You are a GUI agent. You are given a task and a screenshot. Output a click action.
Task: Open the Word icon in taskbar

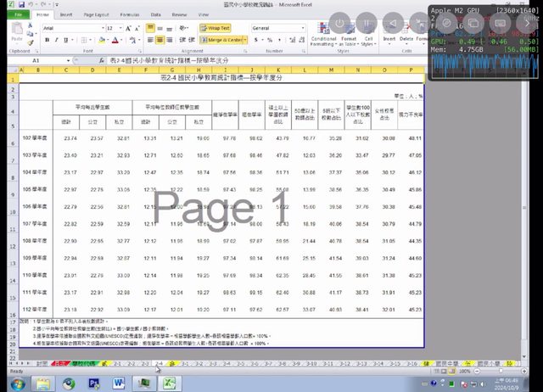coord(120,383)
